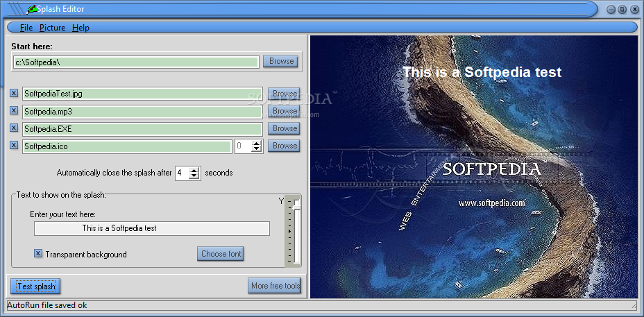Increase the icon index spinner value
Screen dimensions: 644x317
click(x=257, y=143)
